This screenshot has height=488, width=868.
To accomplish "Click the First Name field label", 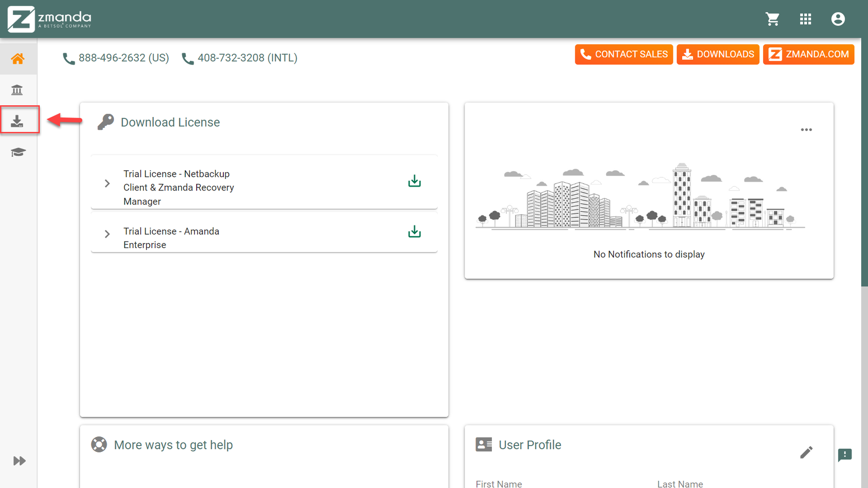I will (499, 483).
